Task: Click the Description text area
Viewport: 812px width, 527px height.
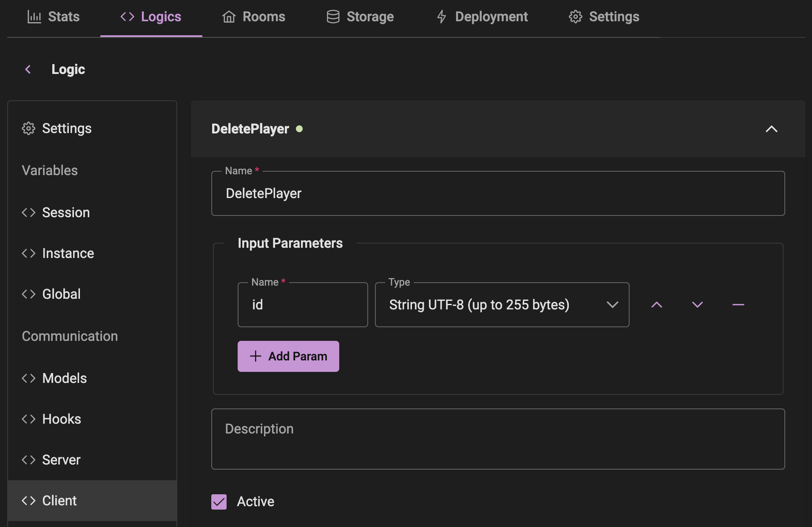Action: (498, 439)
